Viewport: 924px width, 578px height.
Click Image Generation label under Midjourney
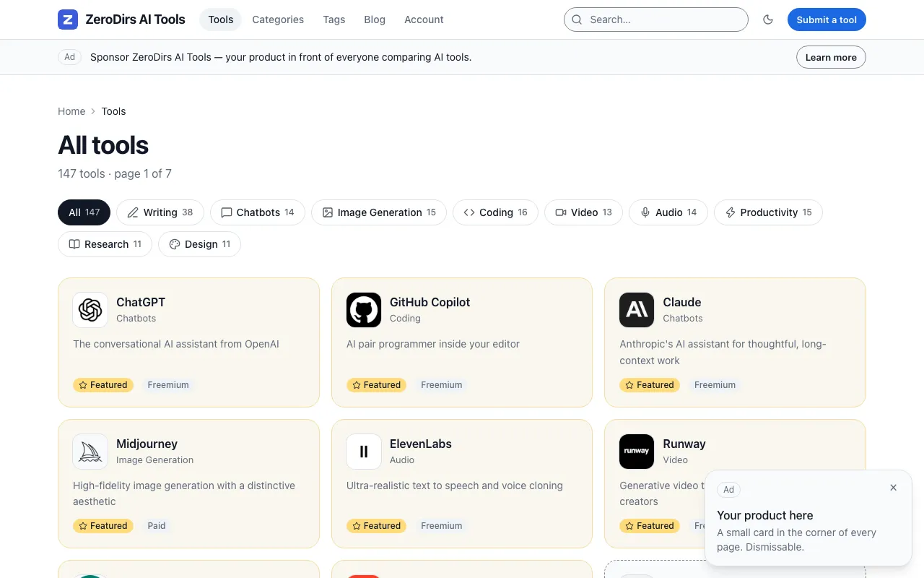click(x=155, y=460)
